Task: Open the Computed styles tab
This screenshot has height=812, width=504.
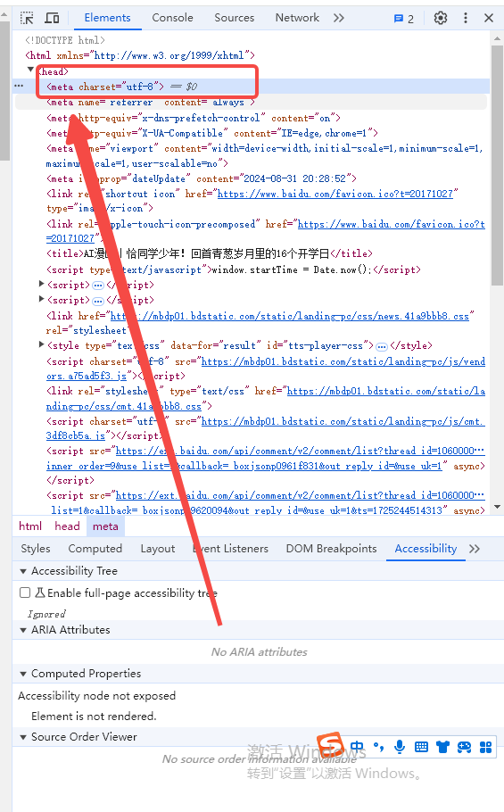Action: 95,549
